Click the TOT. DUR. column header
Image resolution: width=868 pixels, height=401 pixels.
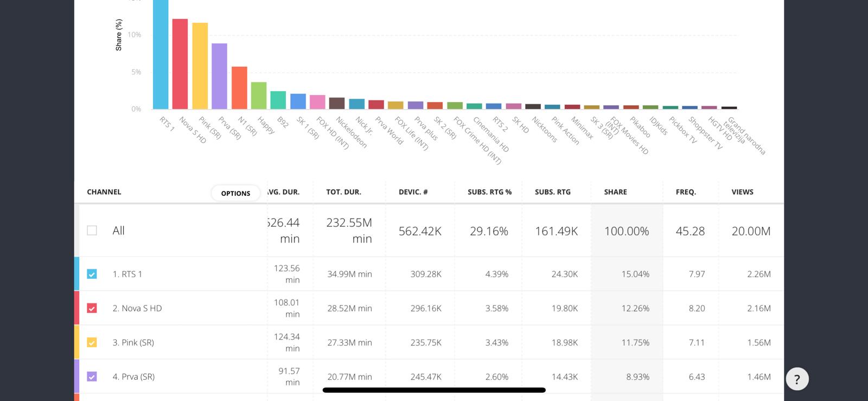click(x=343, y=192)
